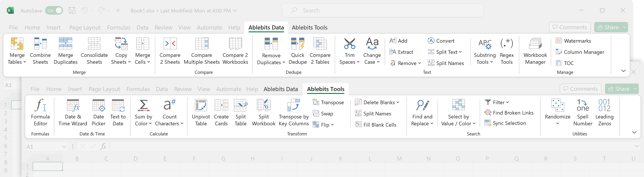Click the green Share button at top
The image size is (644, 177).
(x=608, y=27)
